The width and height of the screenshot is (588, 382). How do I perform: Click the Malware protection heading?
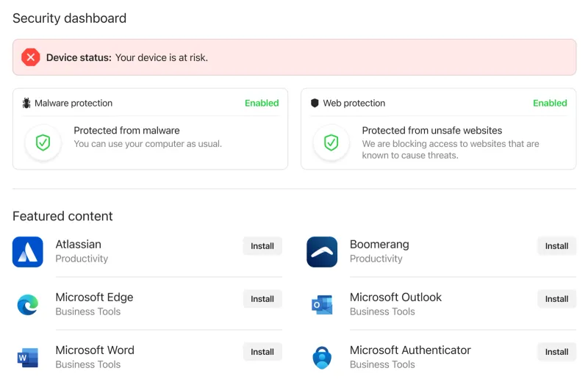pyautogui.click(x=73, y=103)
